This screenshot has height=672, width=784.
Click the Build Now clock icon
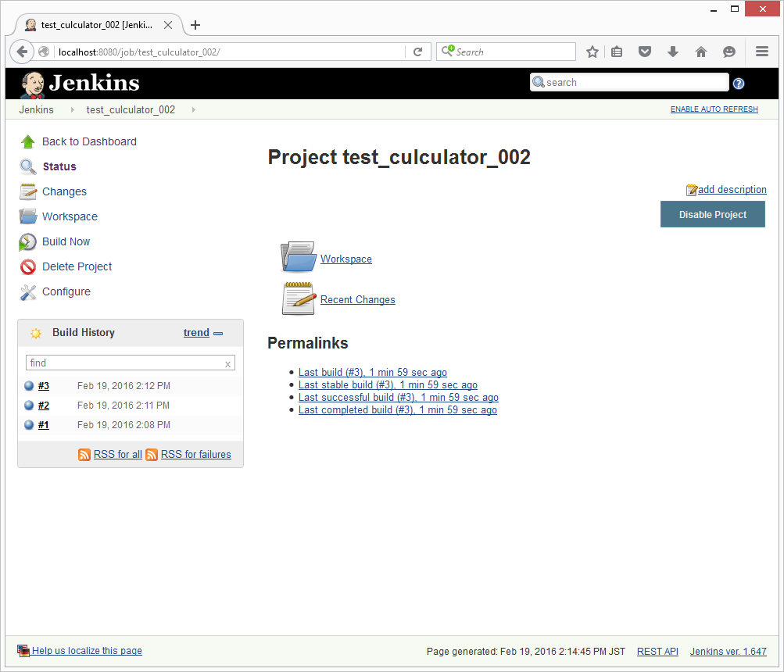click(x=27, y=242)
